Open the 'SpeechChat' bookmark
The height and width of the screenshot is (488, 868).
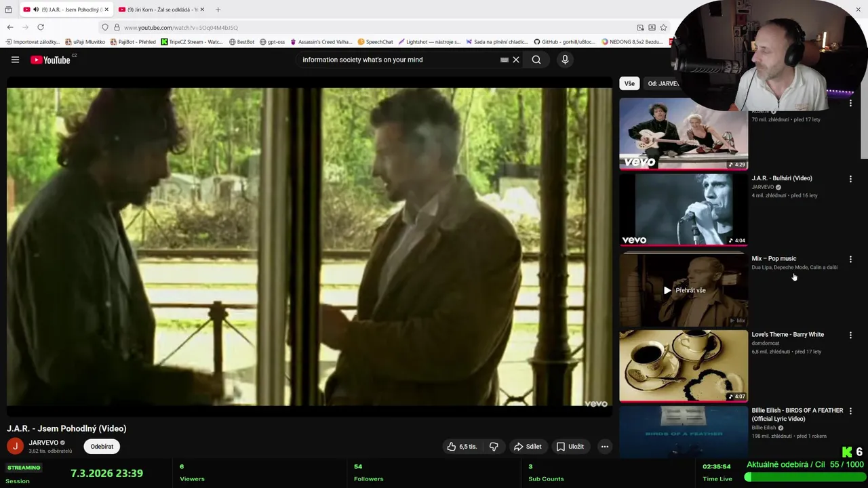click(x=376, y=42)
